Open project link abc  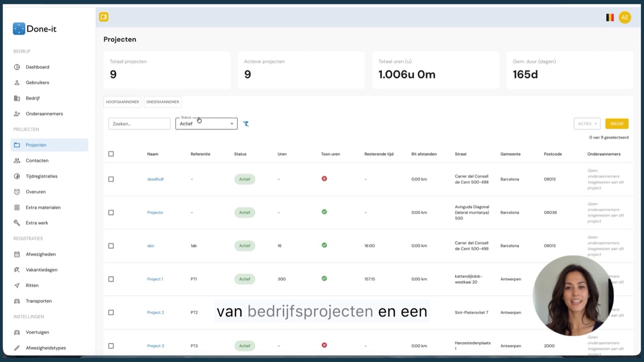(x=151, y=246)
